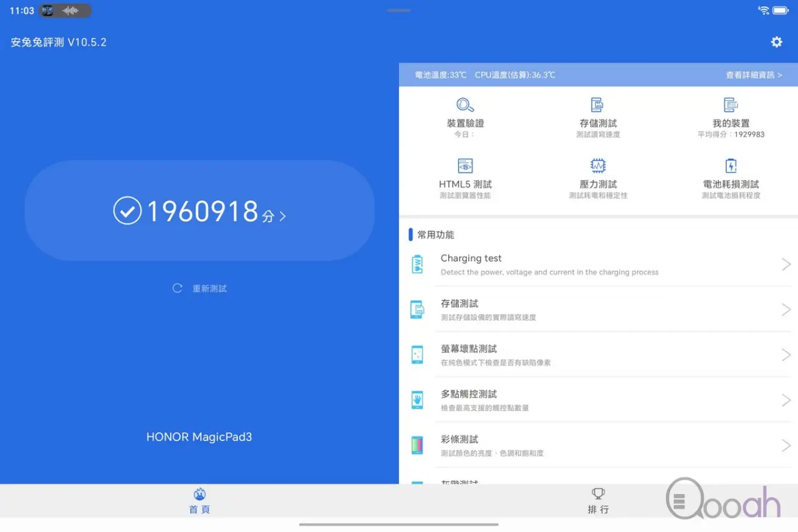Tap the 螢幕壞點測試 screen icon

click(417, 354)
